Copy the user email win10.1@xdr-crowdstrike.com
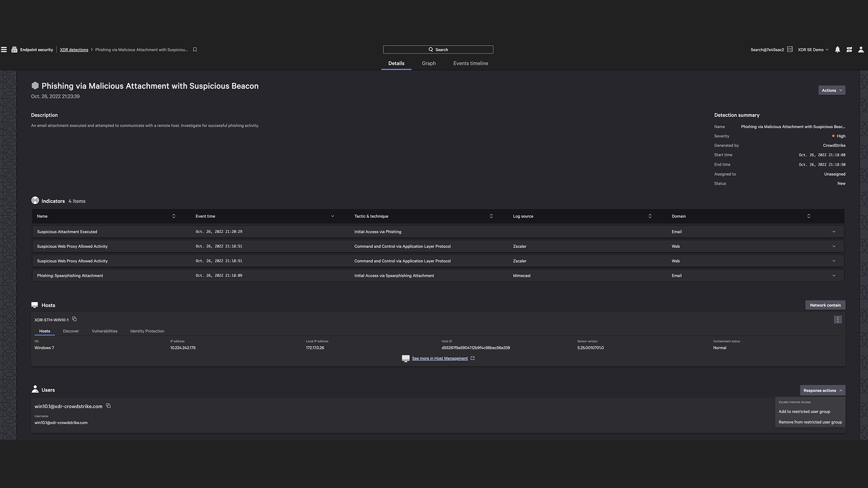Viewport: 868px width, 488px height. (x=108, y=406)
